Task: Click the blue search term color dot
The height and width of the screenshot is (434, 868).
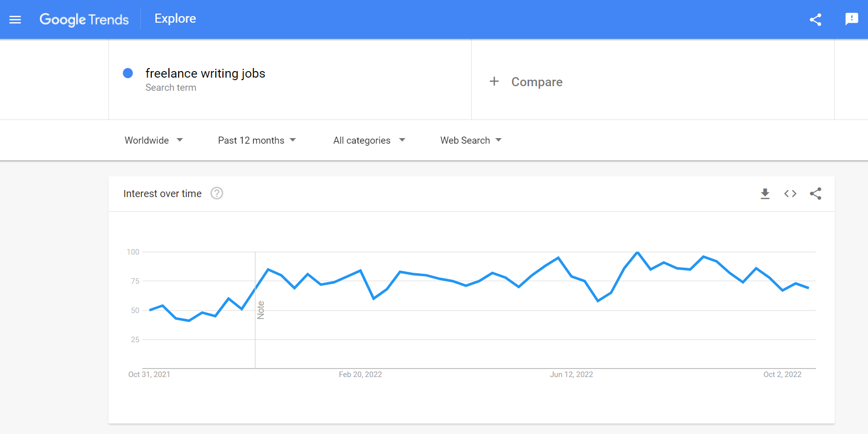Action: point(128,74)
